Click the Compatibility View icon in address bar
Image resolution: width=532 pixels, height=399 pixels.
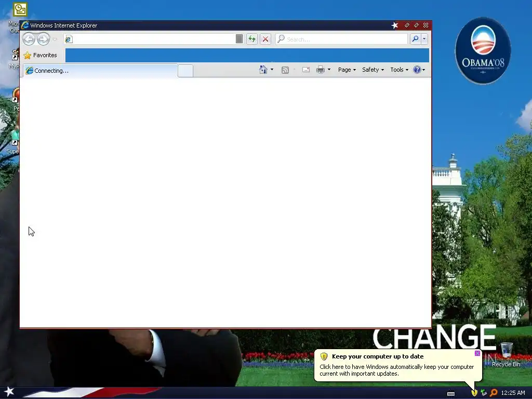point(239,39)
